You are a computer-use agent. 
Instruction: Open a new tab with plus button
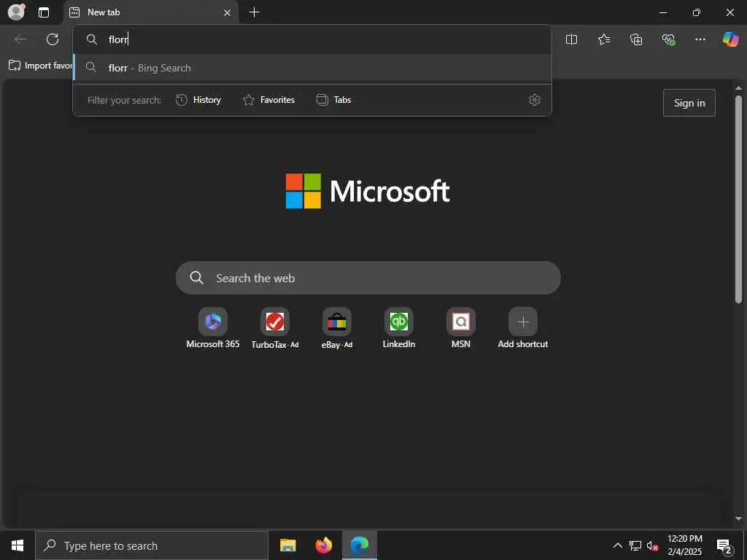pos(255,12)
